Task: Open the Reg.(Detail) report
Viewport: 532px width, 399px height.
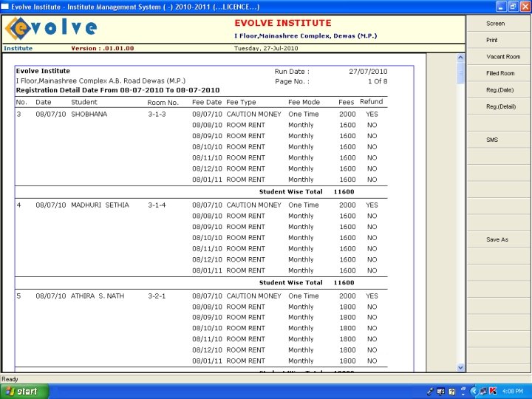Action: click(x=499, y=106)
